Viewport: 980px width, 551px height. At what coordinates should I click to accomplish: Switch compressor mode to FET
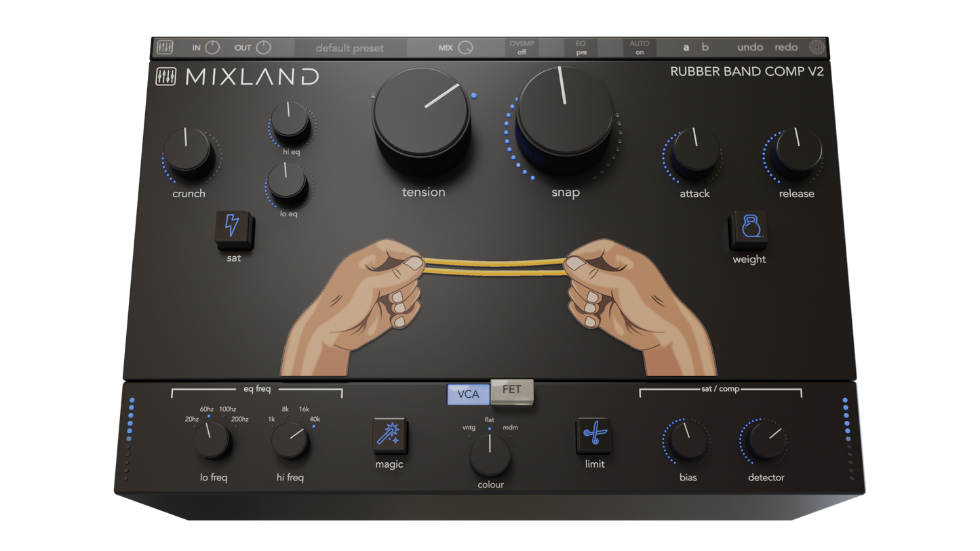point(512,391)
